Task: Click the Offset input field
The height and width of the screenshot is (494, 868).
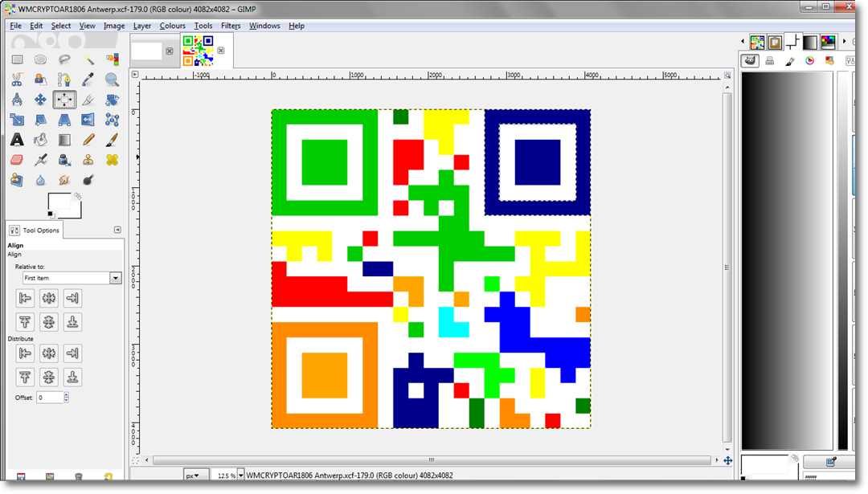Action: click(49, 397)
